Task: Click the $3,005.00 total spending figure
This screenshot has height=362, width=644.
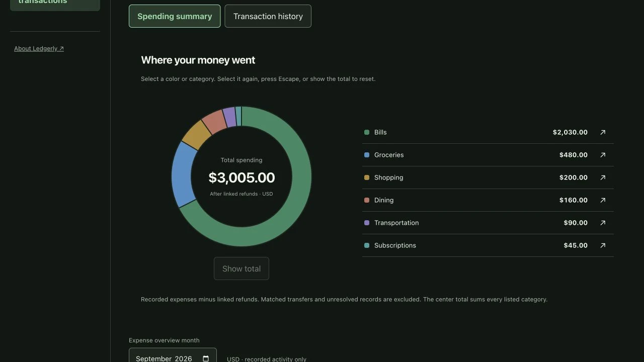Action: (242, 177)
